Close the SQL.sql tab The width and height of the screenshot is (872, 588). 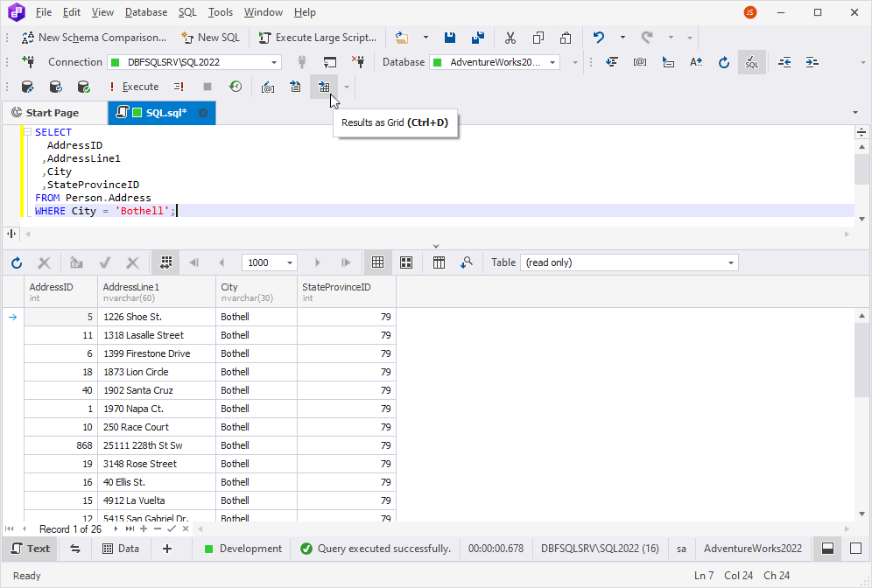203,113
